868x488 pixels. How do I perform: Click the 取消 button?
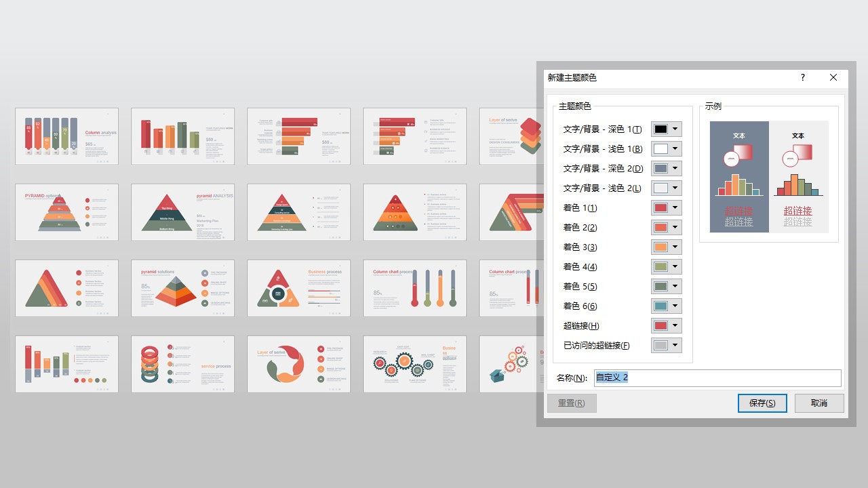click(x=819, y=403)
